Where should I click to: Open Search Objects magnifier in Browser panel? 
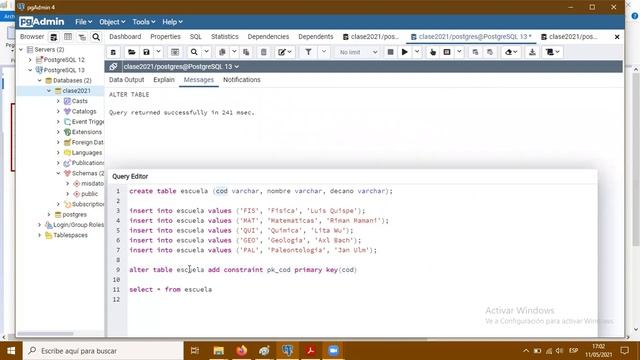[x=96, y=37]
